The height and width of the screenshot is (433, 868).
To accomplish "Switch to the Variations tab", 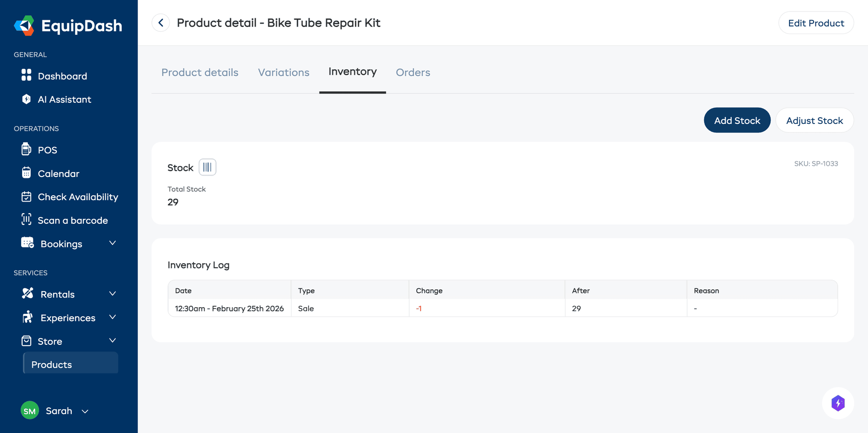I will click(284, 72).
